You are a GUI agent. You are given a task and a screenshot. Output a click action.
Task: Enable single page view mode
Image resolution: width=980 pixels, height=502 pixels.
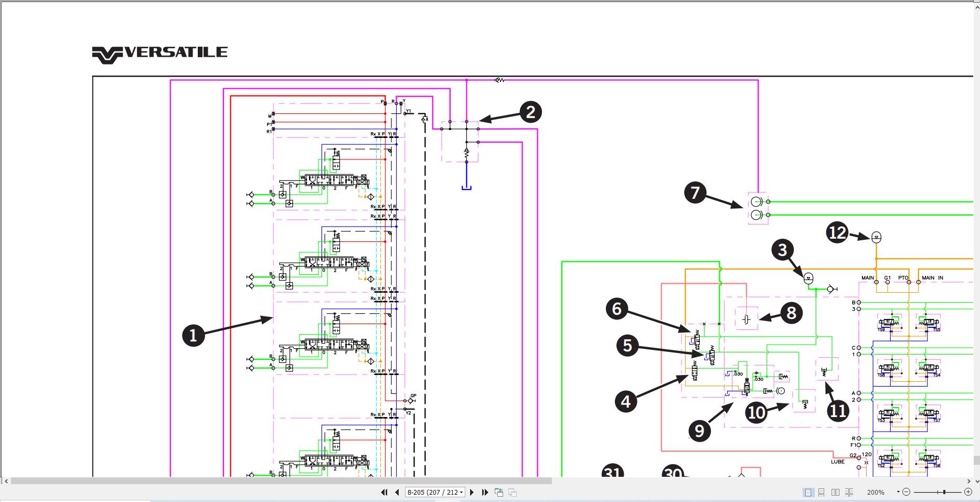coord(808,492)
